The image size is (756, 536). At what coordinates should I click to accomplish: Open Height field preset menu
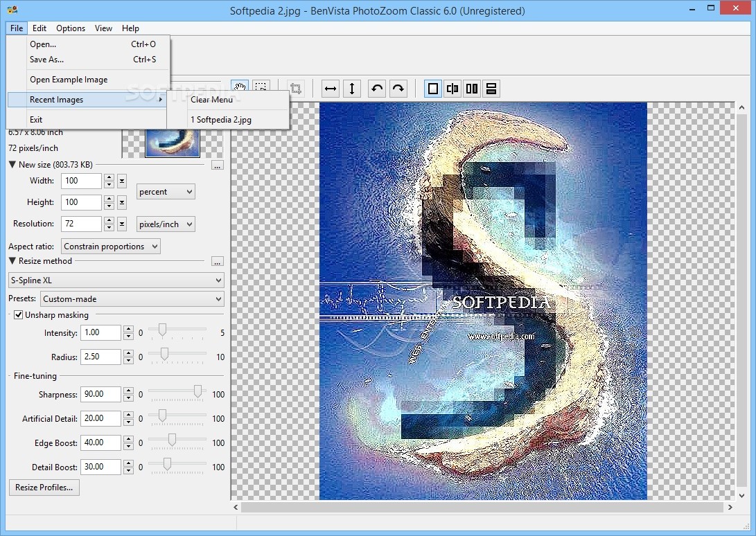tap(122, 202)
